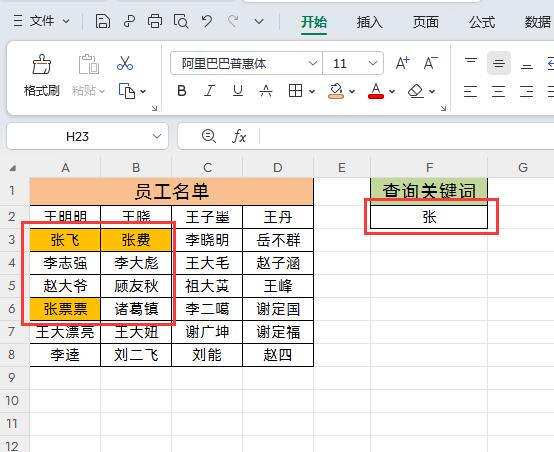This screenshot has width=554, height=452.
Task: Select cell F2 containing 张
Action: (x=429, y=217)
